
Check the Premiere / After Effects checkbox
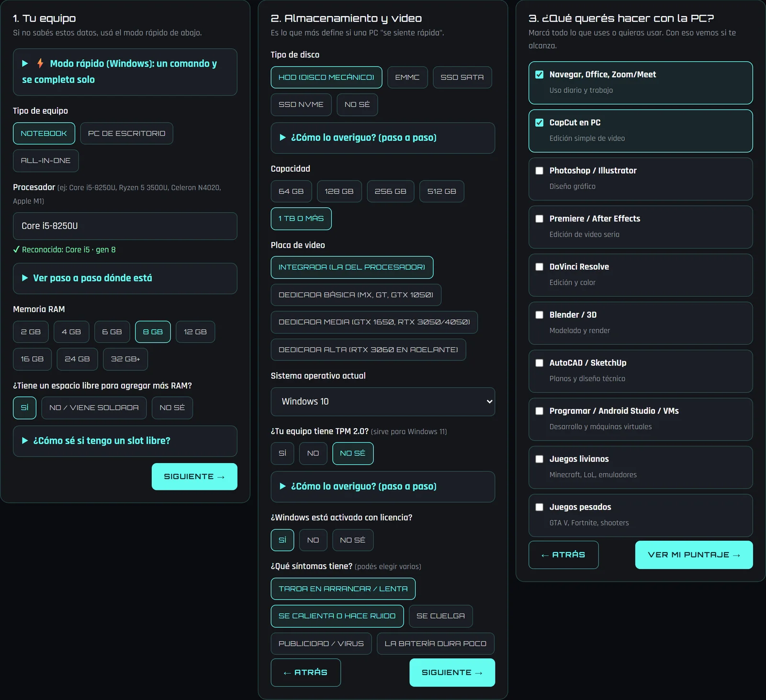coord(539,219)
